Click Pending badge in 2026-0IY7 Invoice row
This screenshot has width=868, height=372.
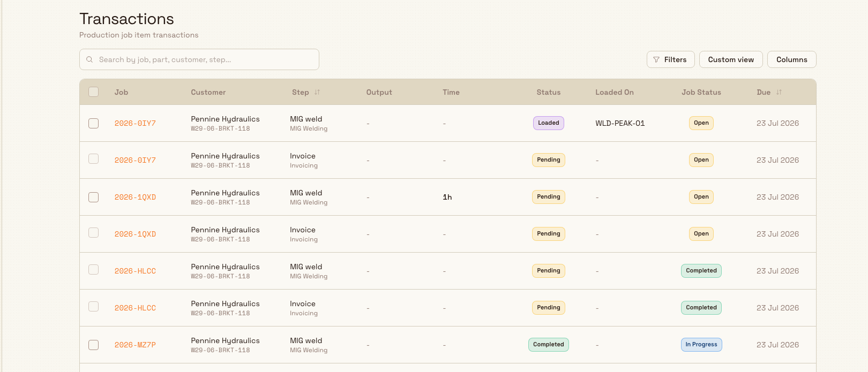[x=549, y=160]
